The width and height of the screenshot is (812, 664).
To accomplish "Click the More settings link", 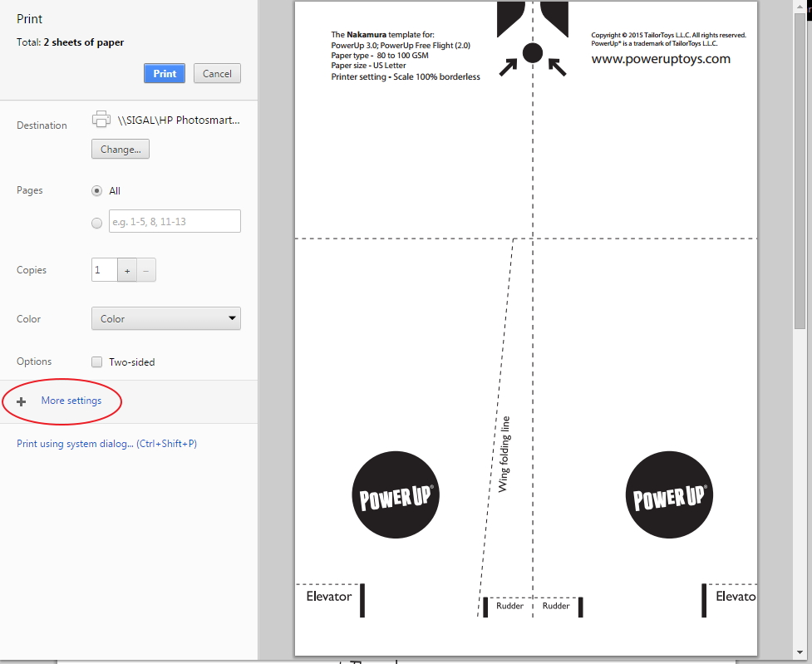I will 71,401.
